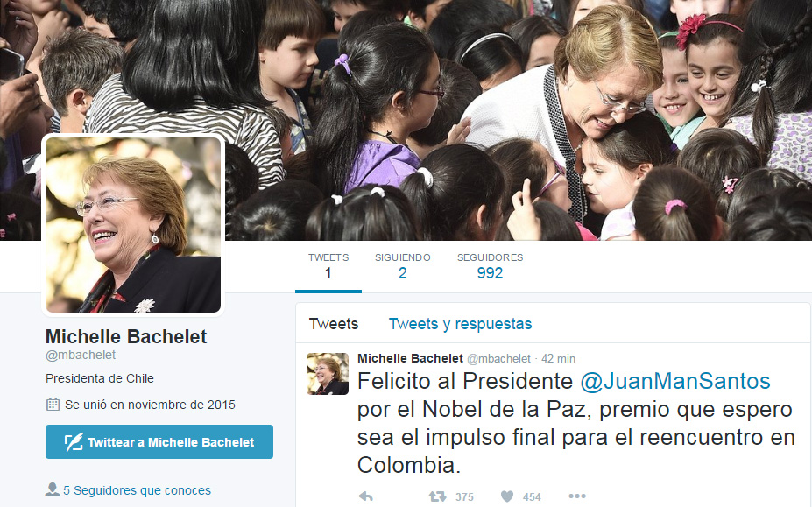Click the quill icon on Twittear button
Viewport: 812px width, 507px height.
tap(74, 441)
